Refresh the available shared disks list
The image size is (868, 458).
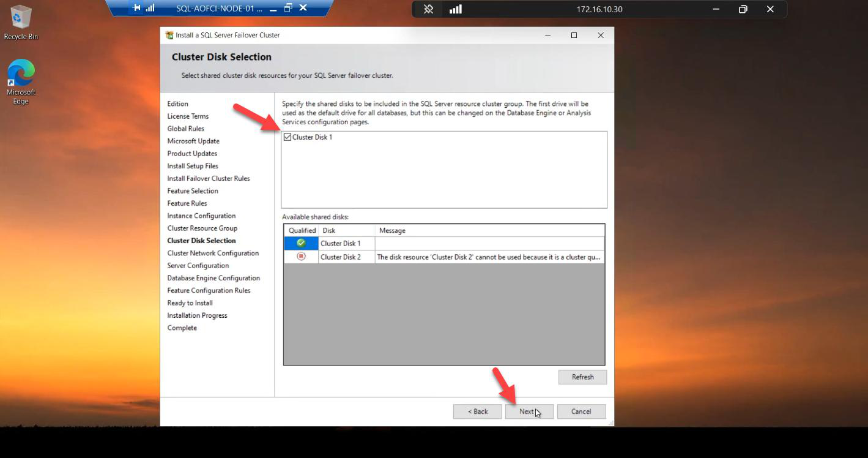tap(582, 377)
